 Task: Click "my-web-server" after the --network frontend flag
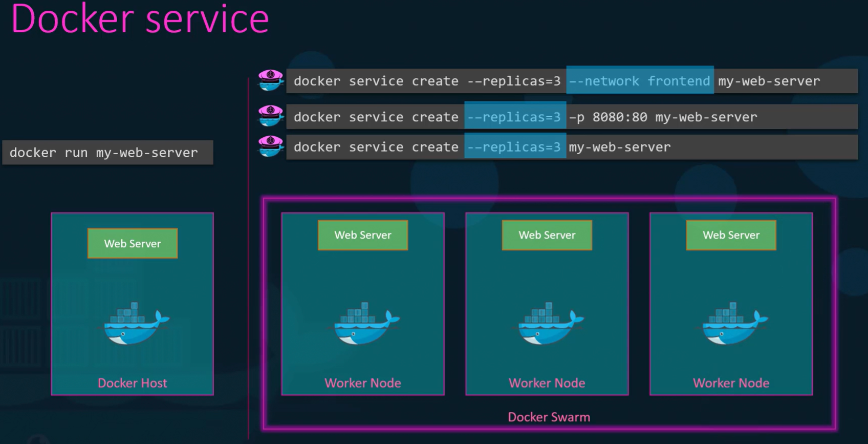click(769, 81)
